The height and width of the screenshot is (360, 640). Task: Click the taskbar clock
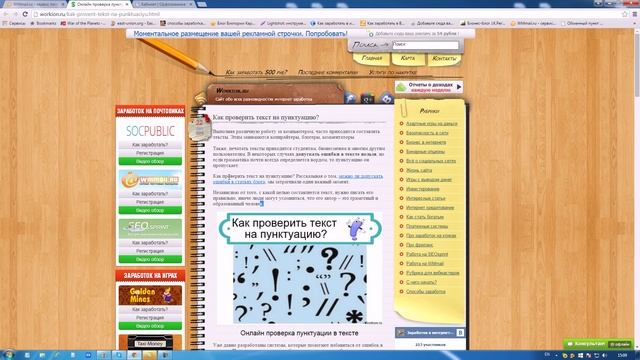coord(622,356)
